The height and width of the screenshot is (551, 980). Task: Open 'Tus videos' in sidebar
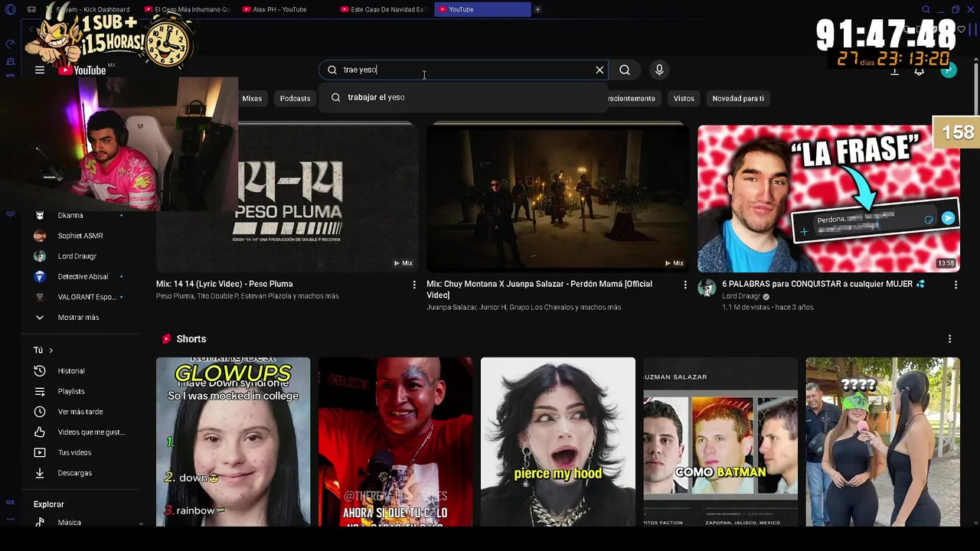pos(80,452)
